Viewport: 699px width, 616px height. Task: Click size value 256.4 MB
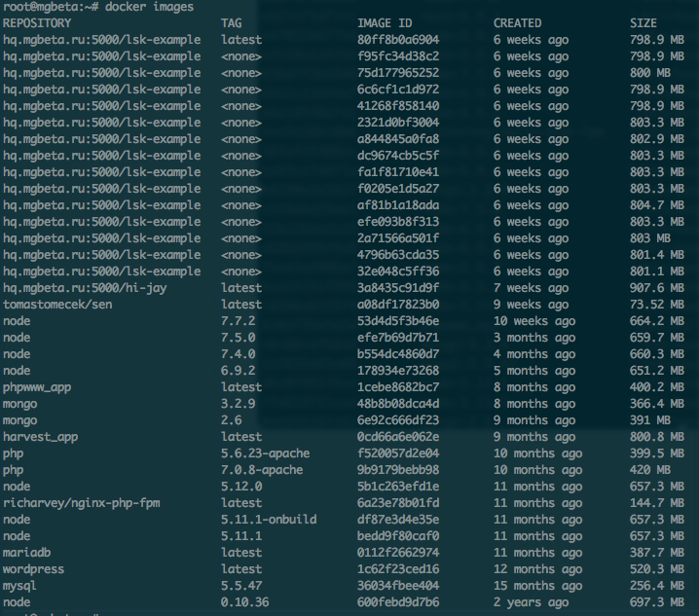coord(657,586)
